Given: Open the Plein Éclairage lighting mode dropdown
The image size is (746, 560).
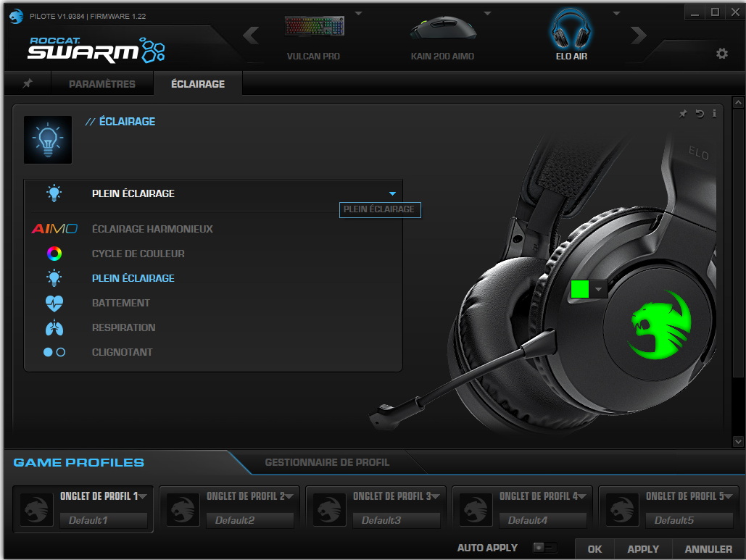Looking at the screenshot, I should [391, 193].
